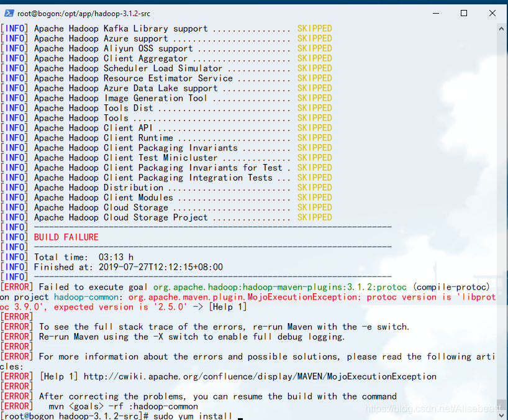Screen dimensions: 508x420
Task: Click the scrollbar up arrow
Action: 502,29
